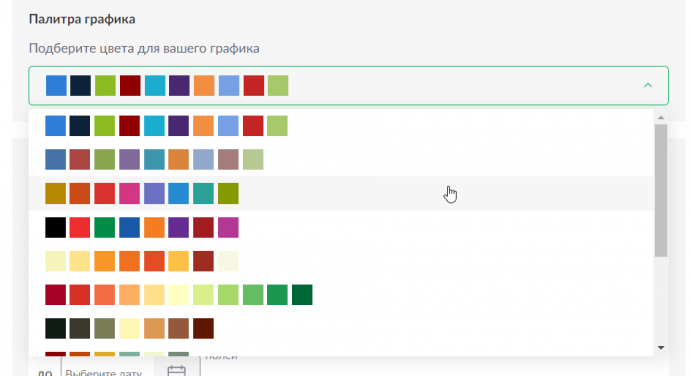Select the palette row starting with mustard
This screenshot has width=690, height=376.
coord(341,194)
